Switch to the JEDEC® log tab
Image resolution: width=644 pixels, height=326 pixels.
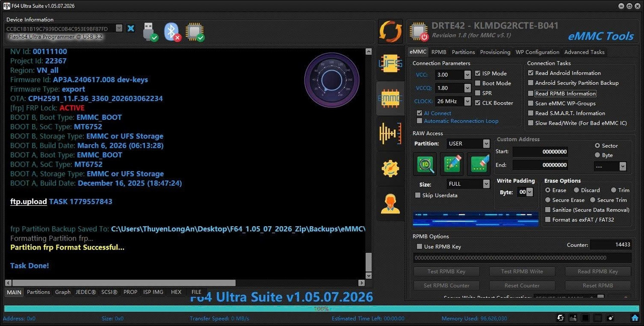tap(86, 292)
